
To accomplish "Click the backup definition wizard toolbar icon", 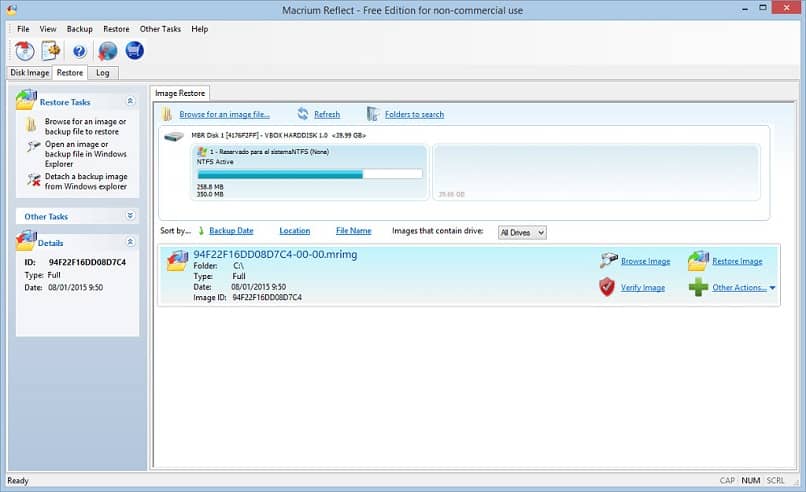I will coord(51,50).
